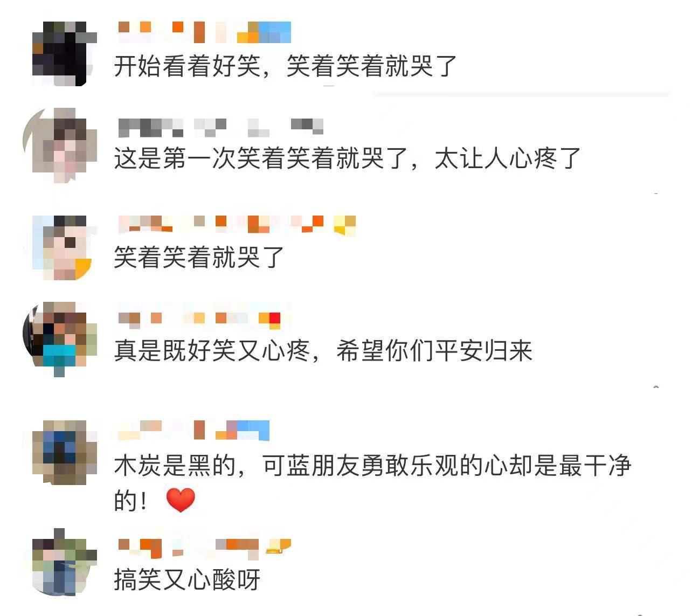
Task: Select comment "太让人心疼了" text
Action: tap(507, 158)
